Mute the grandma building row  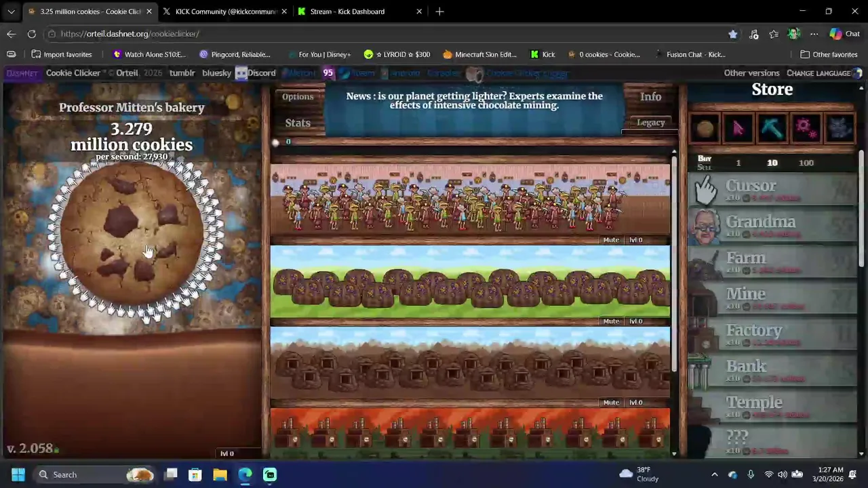coord(611,240)
